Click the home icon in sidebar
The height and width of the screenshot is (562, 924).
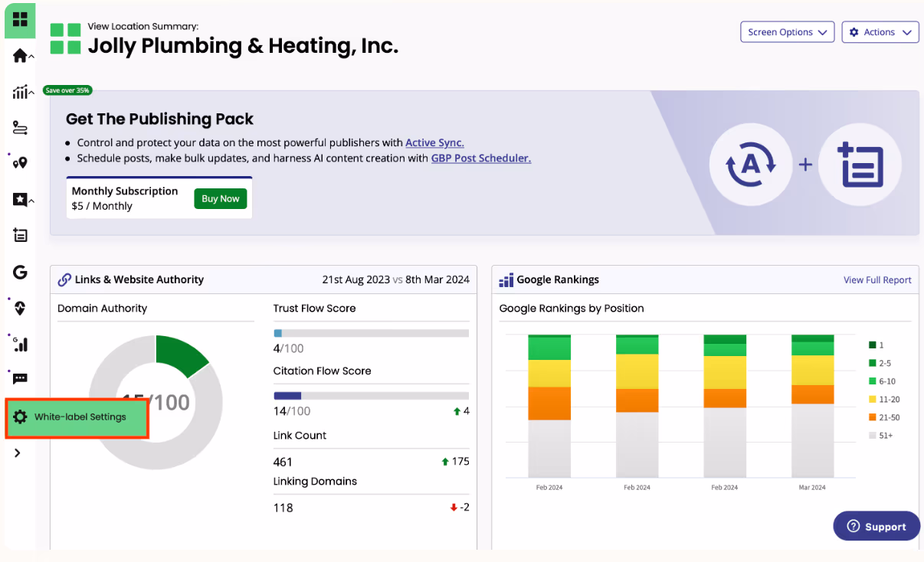pos(19,56)
